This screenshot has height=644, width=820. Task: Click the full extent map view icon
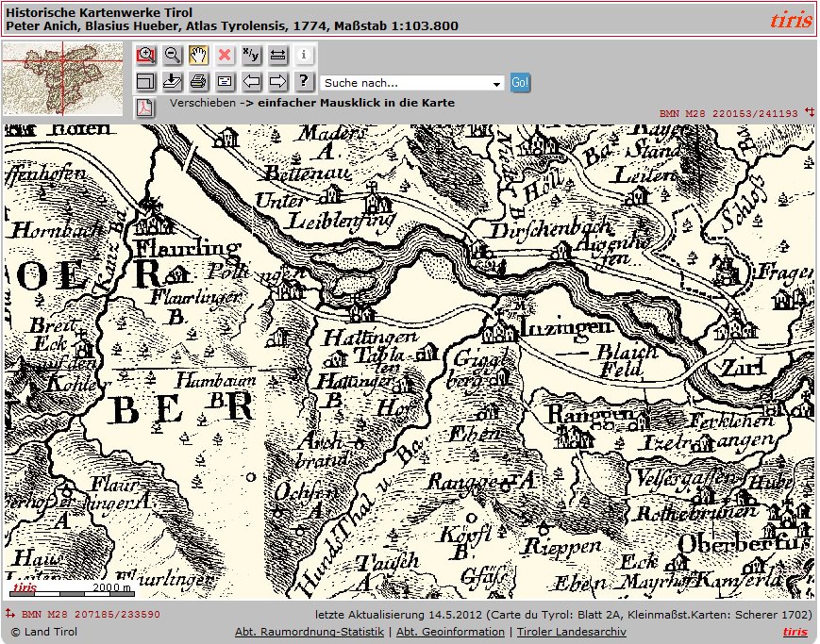pos(145,81)
